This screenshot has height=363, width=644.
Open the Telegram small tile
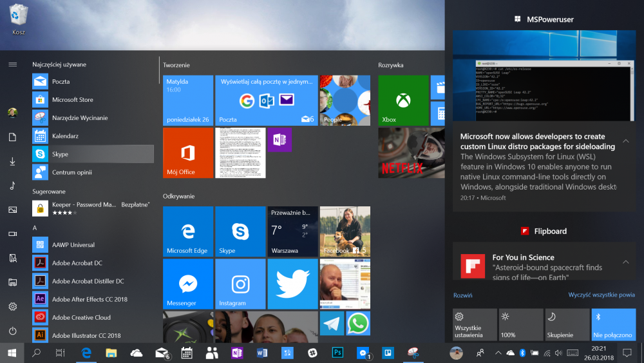[x=332, y=323]
